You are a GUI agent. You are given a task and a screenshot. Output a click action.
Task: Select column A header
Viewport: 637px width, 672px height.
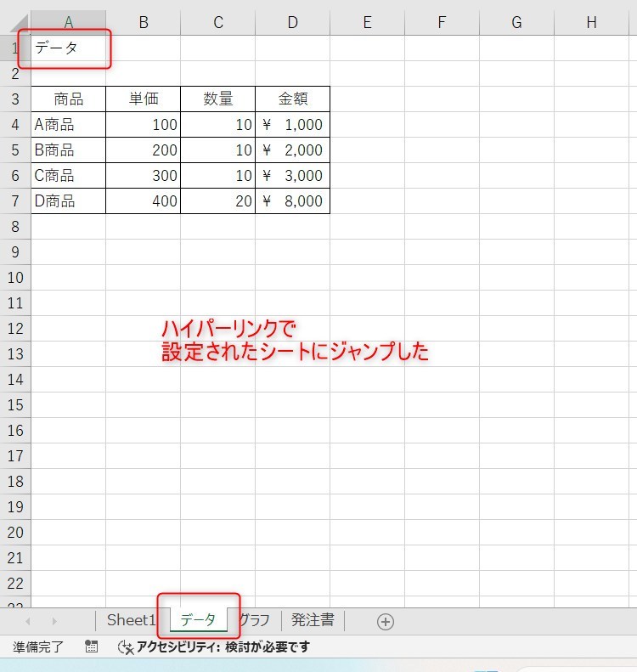click(68, 22)
